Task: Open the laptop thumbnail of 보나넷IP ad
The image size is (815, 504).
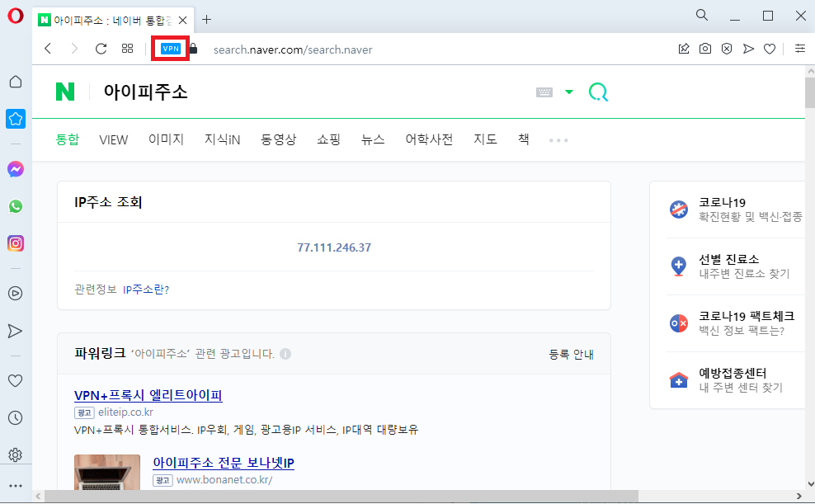Action: (107, 473)
